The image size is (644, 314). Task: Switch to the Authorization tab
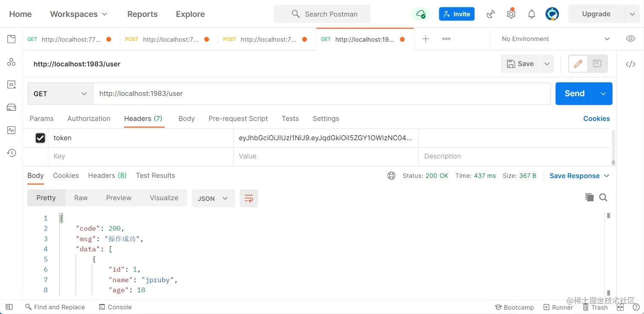coord(89,118)
